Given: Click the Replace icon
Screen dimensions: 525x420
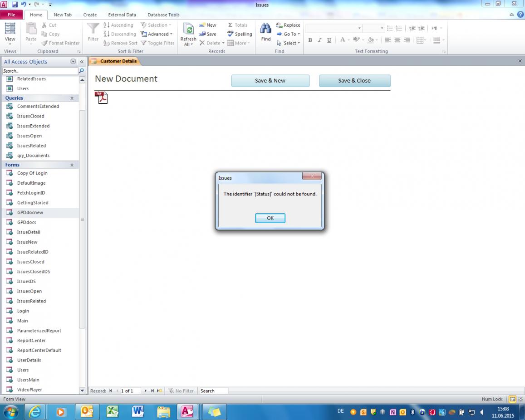Looking at the screenshot, I should coord(279,25).
